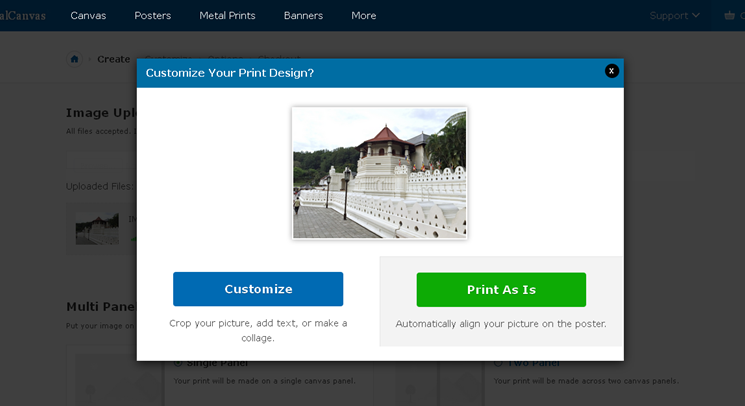Click the uploaded file thumbnail behind dialog
The width and height of the screenshot is (745, 406).
(x=97, y=229)
